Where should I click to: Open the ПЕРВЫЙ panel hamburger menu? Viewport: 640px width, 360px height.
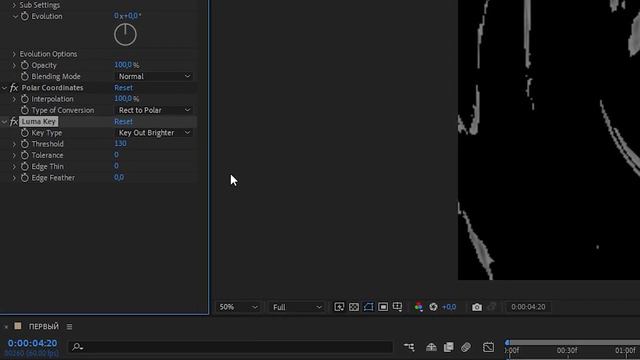(69, 327)
